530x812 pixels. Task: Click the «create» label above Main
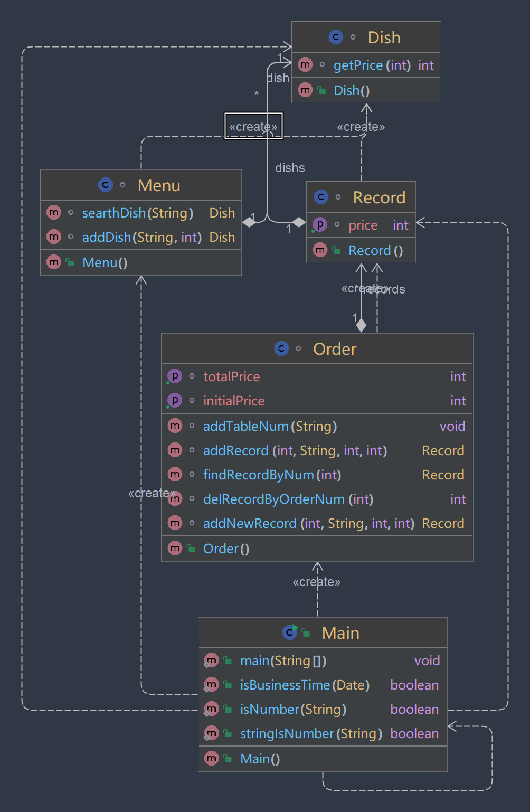(317, 582)
